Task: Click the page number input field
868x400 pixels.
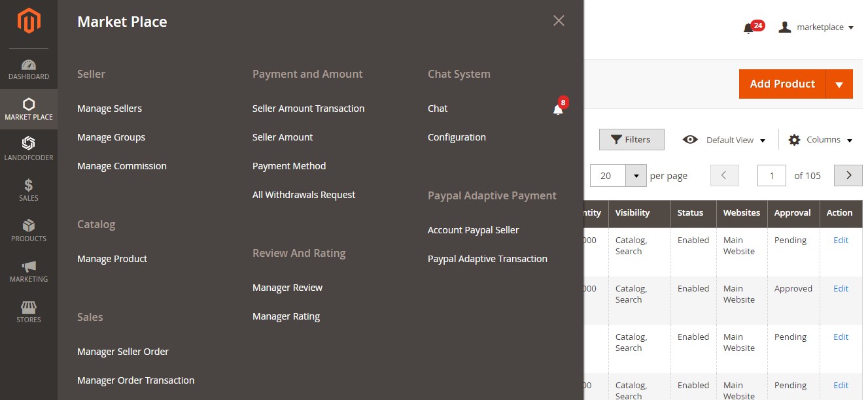Action: [x=772, y=176]
